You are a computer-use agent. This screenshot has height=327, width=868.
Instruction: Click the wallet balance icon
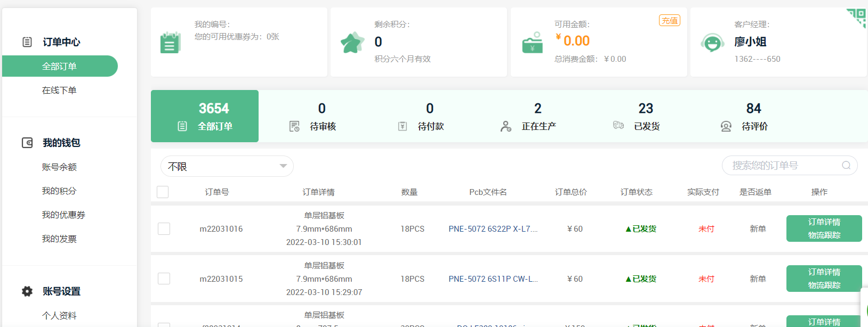click(x=532, y=43)
